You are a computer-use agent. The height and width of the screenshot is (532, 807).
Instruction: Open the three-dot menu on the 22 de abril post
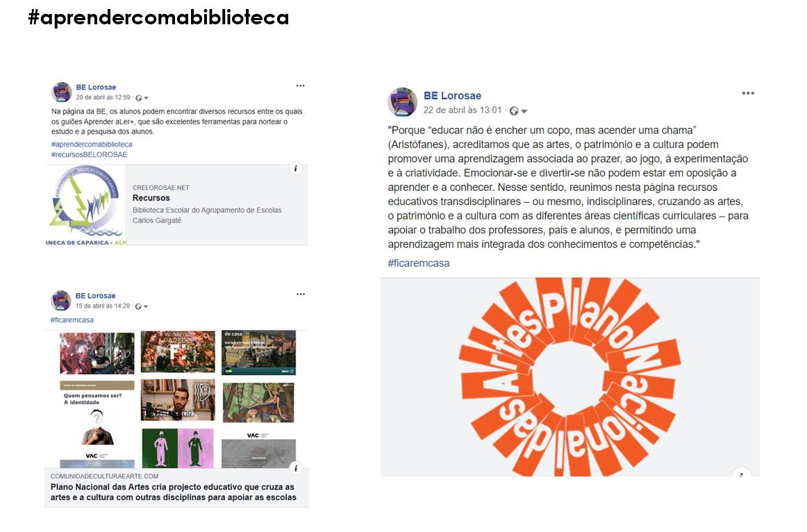click(x=748, y=93)
